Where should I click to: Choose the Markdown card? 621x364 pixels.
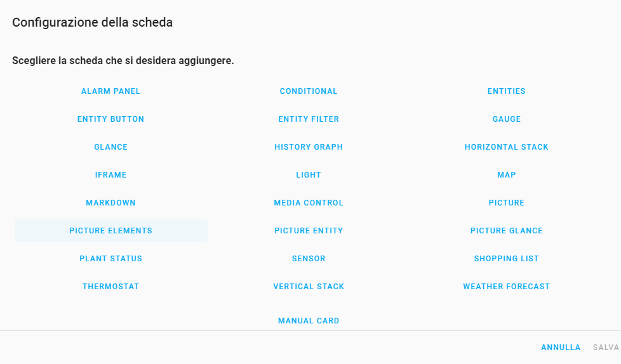tap(110, 202)
